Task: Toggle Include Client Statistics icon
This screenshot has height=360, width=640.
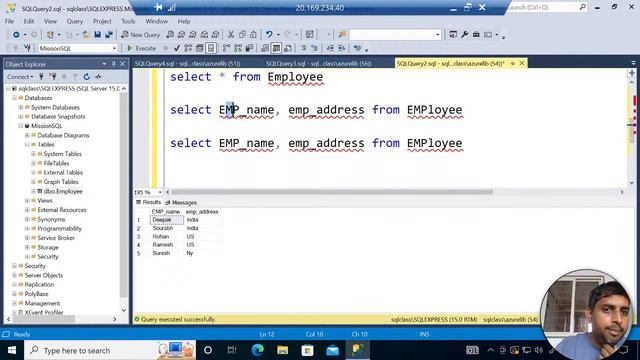Action: pyautogui.click(x=249, y=48)
